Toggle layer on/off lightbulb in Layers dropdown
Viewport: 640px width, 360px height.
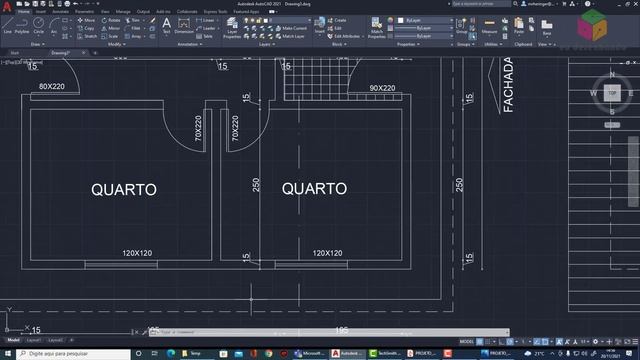[246, 20]
